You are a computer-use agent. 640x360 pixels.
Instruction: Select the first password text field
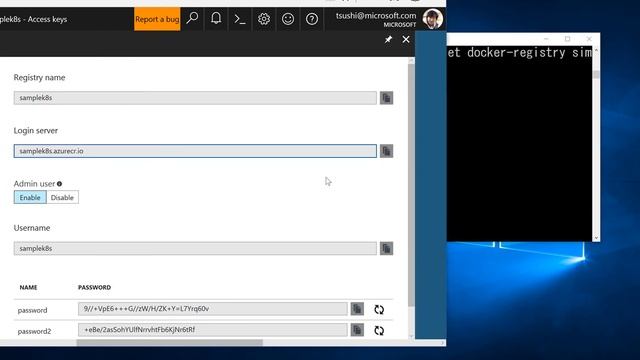click(x=213, y=309)
